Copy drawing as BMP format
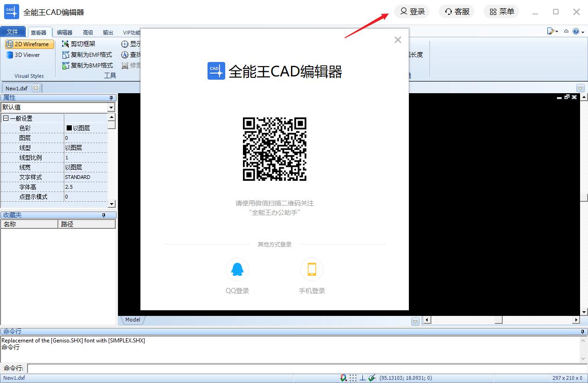Image resolution: width=588 pixels, height=383 pixels. click(87, 65)
